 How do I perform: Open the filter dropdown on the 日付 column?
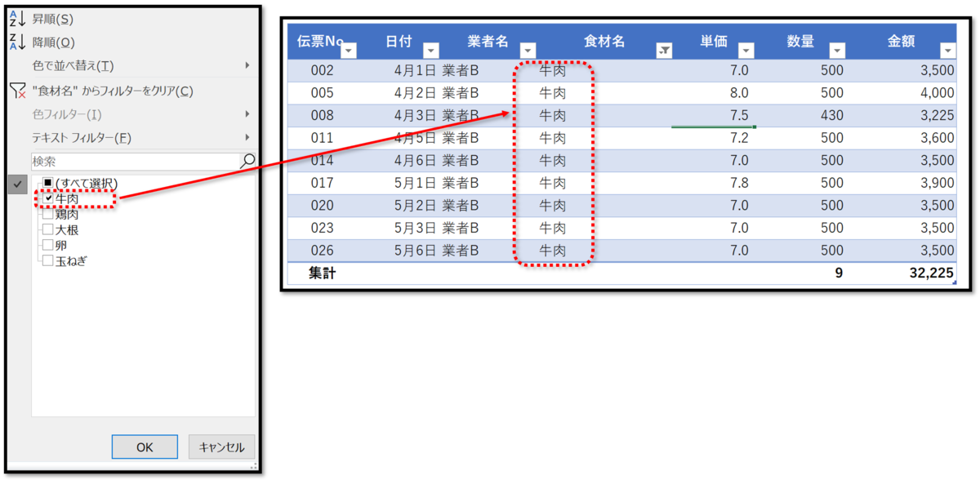(x=431, y=50)
